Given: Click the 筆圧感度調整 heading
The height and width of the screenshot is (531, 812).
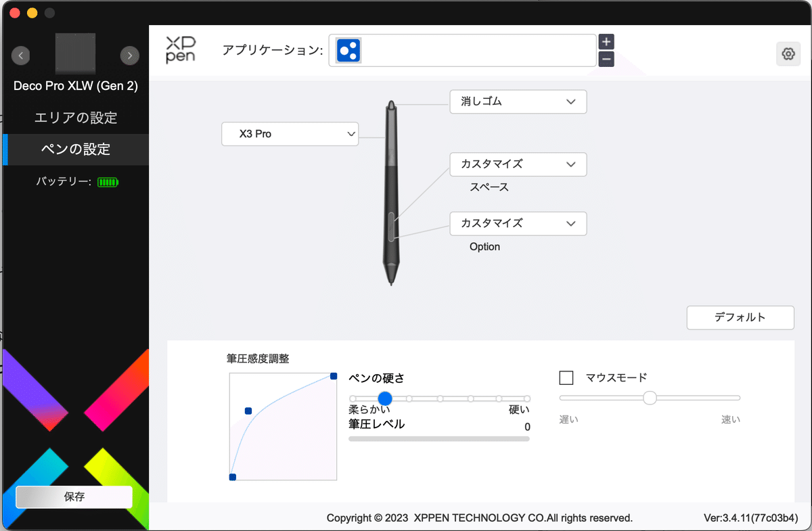Looking at the screenshot, I should pos(258,359).
